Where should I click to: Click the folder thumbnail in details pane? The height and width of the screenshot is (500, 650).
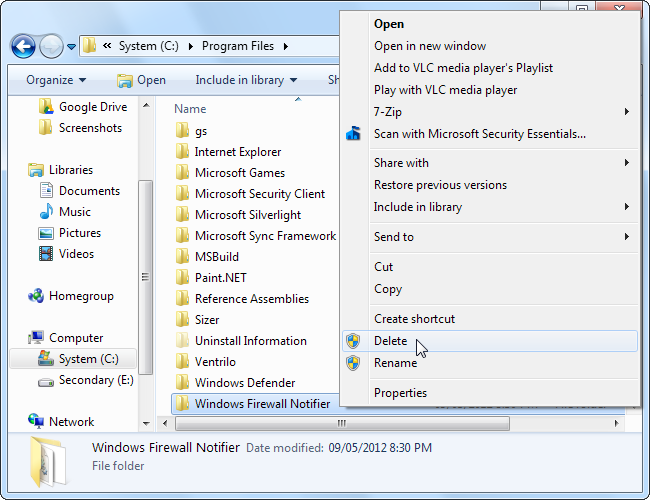click(x=48, y=461)
